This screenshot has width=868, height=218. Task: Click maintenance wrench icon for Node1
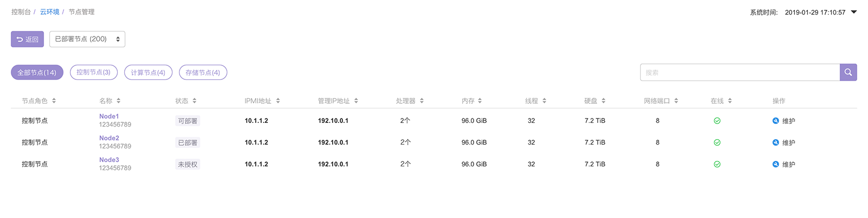pyautogui.click(x=776, y=121)
